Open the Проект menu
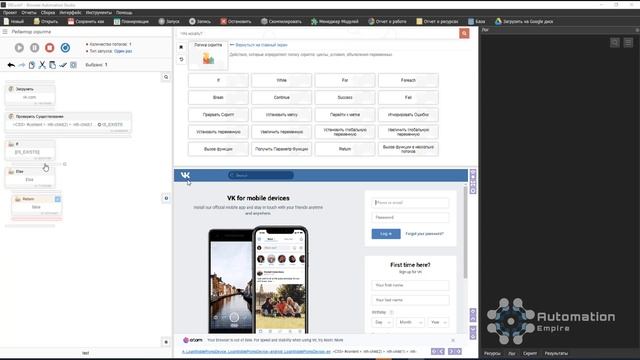 pos(10,13)
